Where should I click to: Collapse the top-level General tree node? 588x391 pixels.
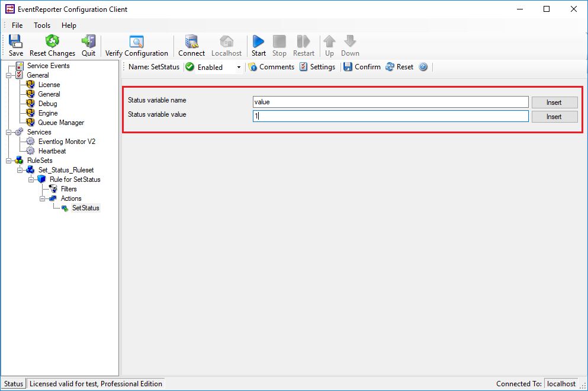point(9,75)
